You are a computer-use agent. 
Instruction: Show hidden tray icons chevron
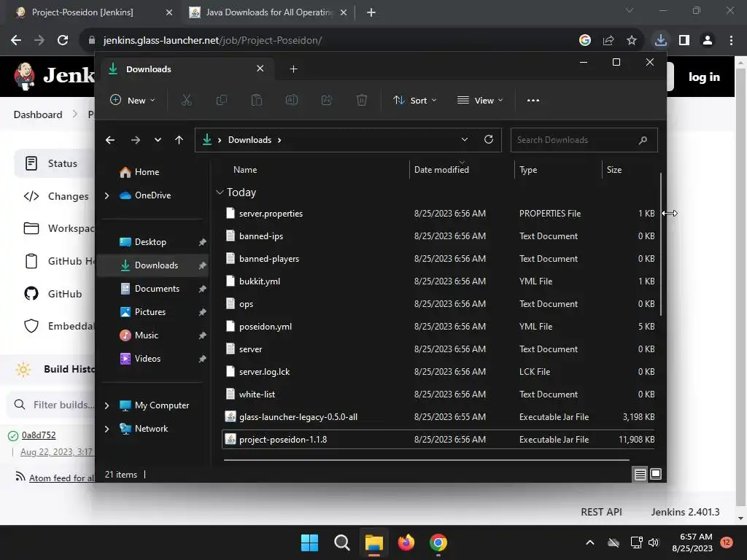(589, 542)
